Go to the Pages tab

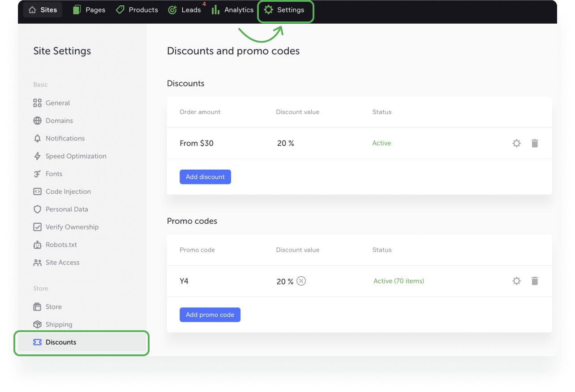tap(89, 10)
